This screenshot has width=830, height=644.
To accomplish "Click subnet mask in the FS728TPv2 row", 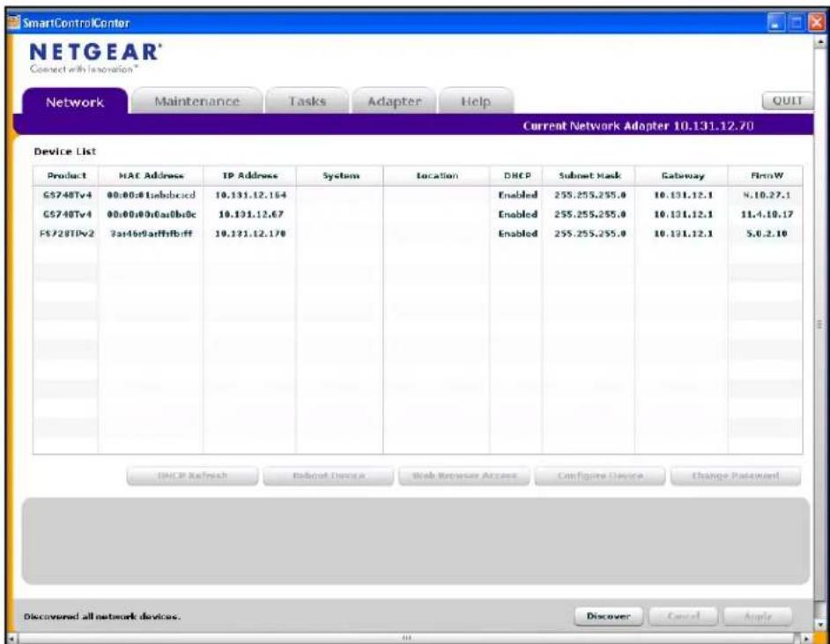I will (x=590, y=233).
